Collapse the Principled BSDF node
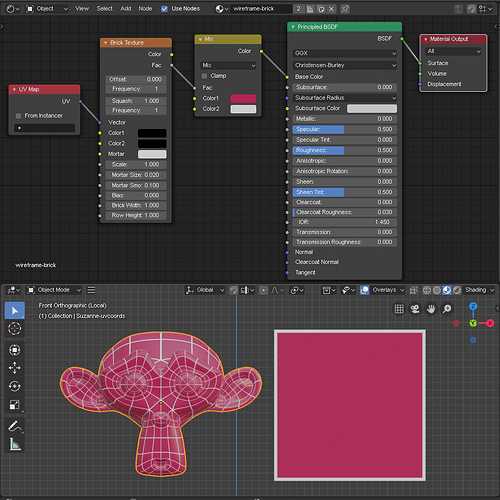The height and width of the screenshot is (500, 500). click(x=293, y=27)
